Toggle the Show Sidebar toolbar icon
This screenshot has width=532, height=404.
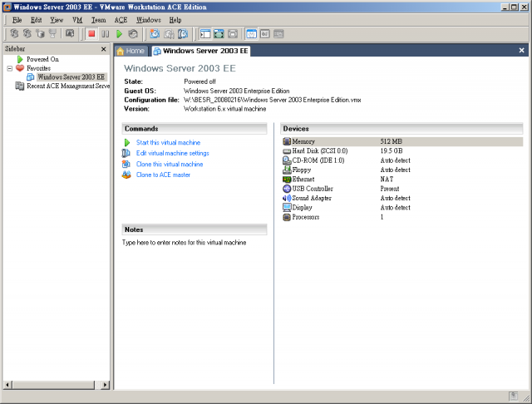pos(205,34)
